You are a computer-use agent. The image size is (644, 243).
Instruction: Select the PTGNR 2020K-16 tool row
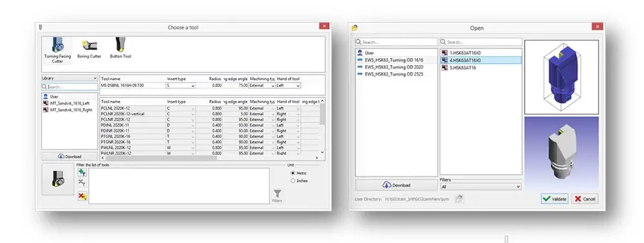pos(209,142)
